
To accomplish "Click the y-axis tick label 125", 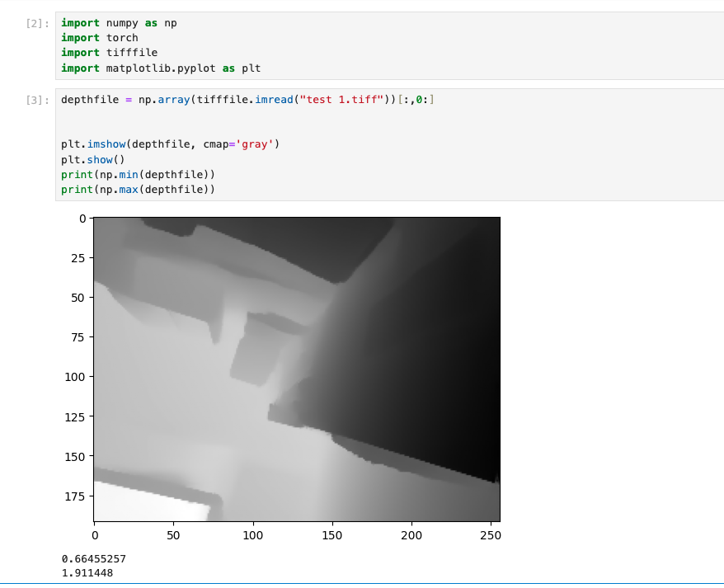I will (x=75, y=417).
